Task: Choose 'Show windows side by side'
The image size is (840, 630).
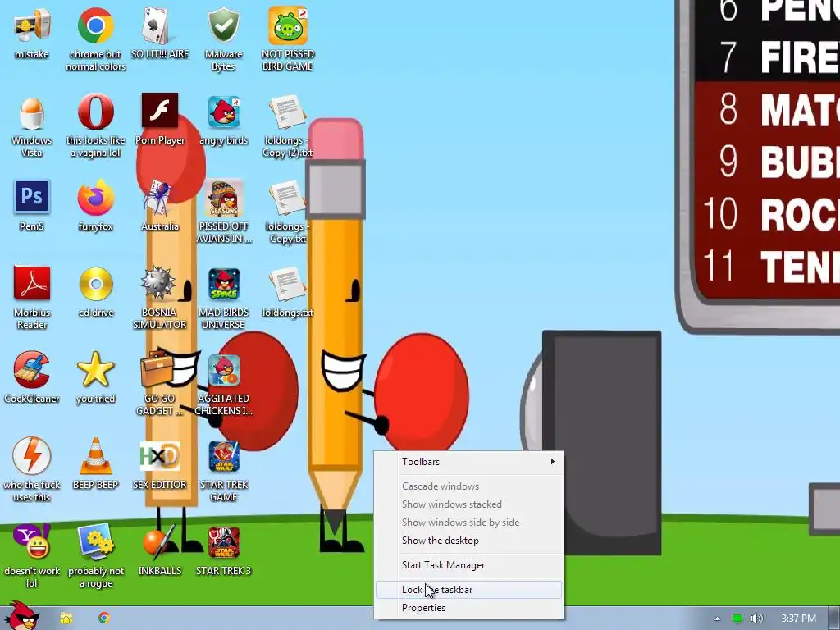Action: coord(468,523)
